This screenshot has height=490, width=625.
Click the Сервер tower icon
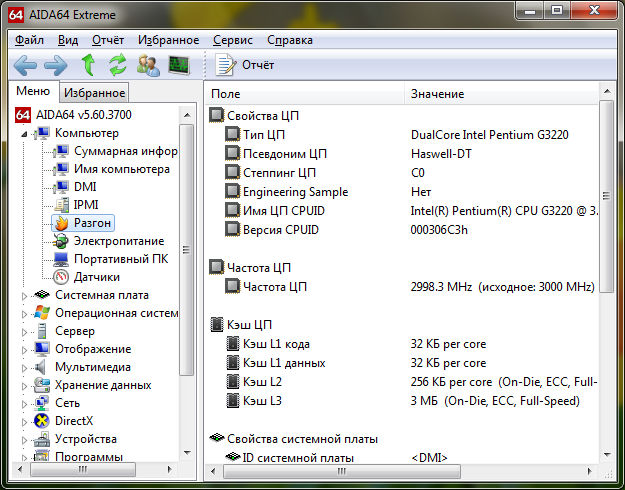point(42,331)
